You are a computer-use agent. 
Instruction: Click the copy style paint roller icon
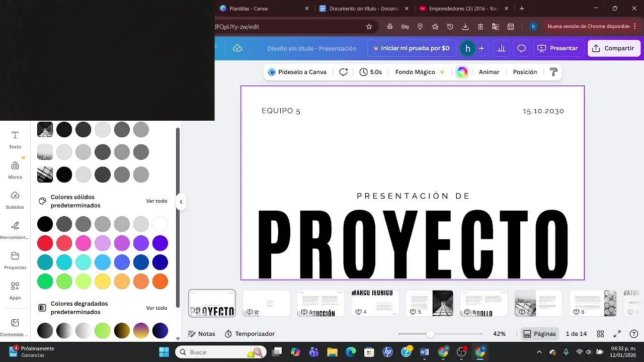(553, 72)
